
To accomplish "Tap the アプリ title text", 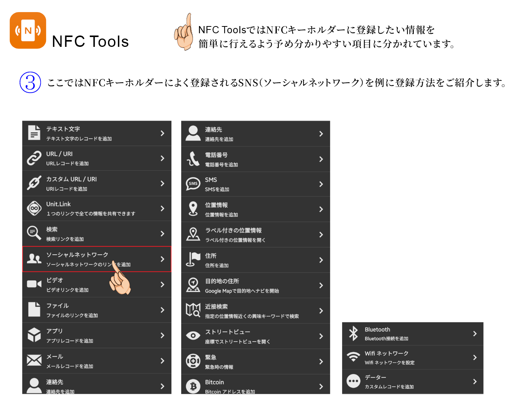I will [x=54, y=331].
